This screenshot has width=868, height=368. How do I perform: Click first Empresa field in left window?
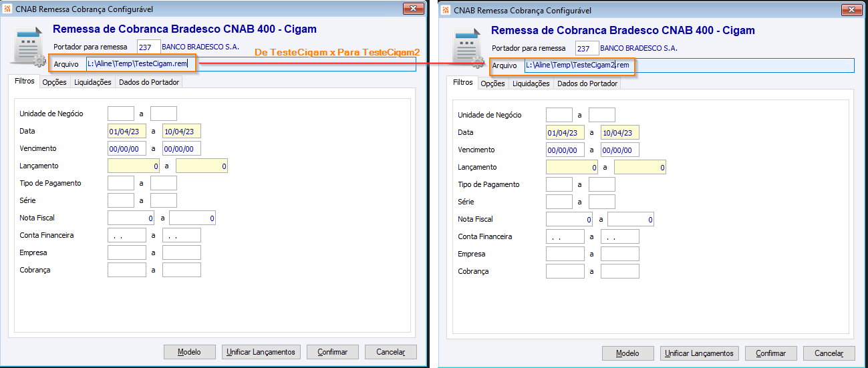127,252
